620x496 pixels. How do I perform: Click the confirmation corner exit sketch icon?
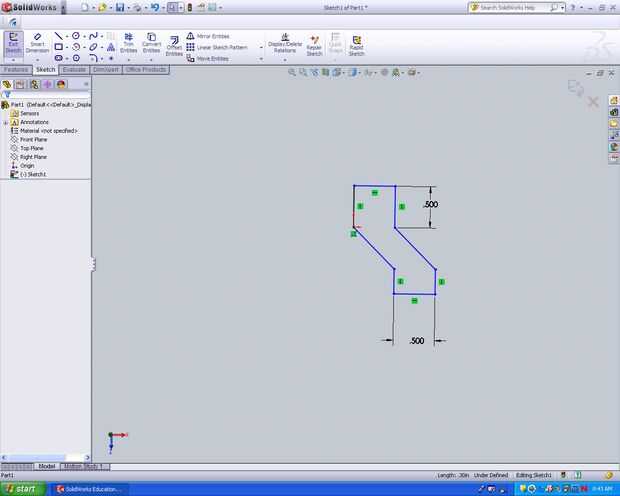[576, 88]
